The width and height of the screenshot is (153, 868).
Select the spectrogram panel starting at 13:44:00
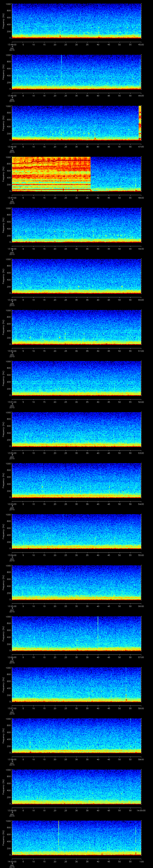[x=76, y=21]
